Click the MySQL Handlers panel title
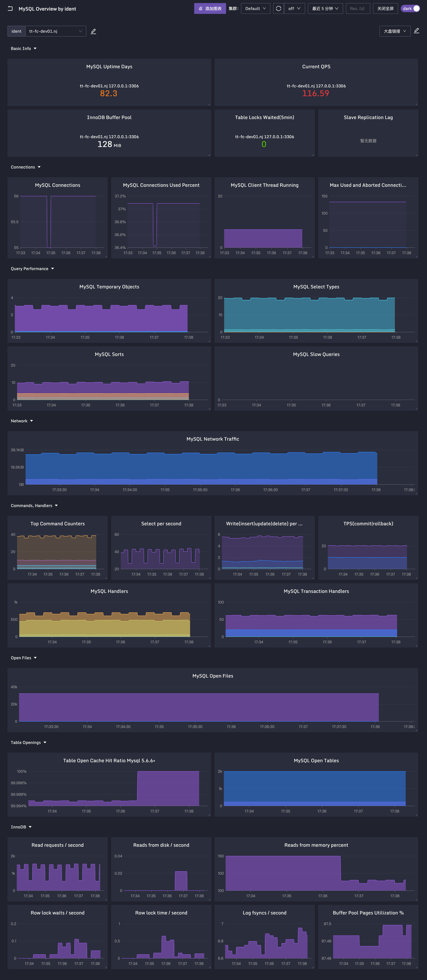This screenshot has height=980, width=427. [x=109, y=591]
